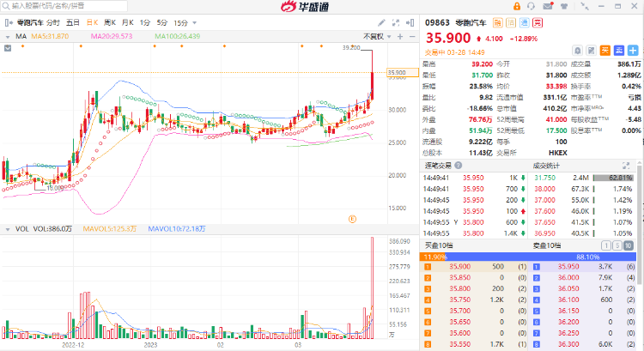
Task: Click the shrink-window arrows icon in title bar
Action: pos(585,6)
